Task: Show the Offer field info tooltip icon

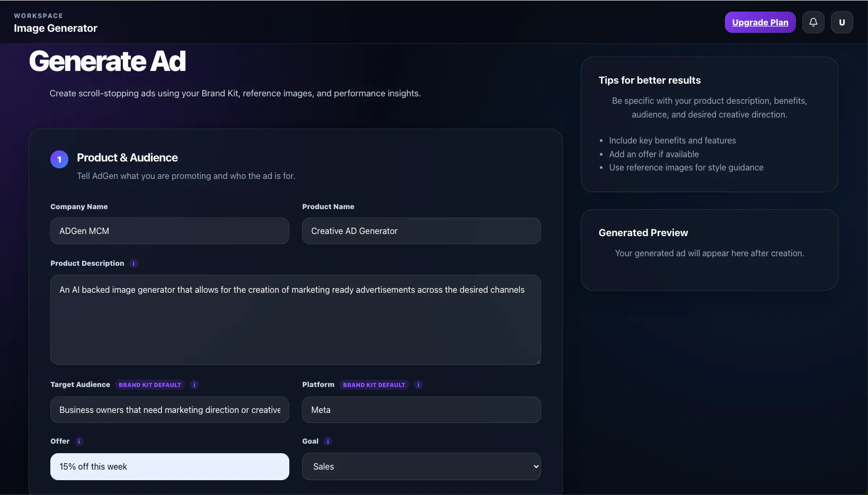Action: point(79,442)
